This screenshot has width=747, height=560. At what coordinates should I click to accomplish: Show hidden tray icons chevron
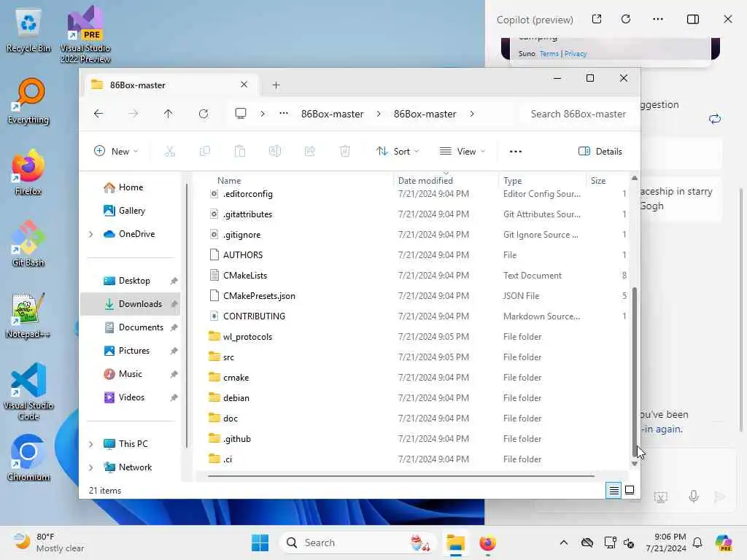click(x=564, y=542)
